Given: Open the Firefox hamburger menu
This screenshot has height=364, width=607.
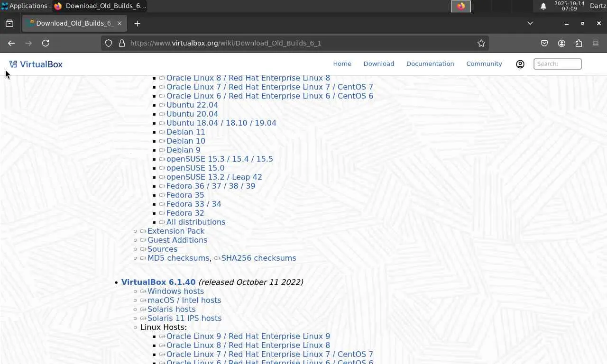Looking at the screenshot, I should pos(596,43).
